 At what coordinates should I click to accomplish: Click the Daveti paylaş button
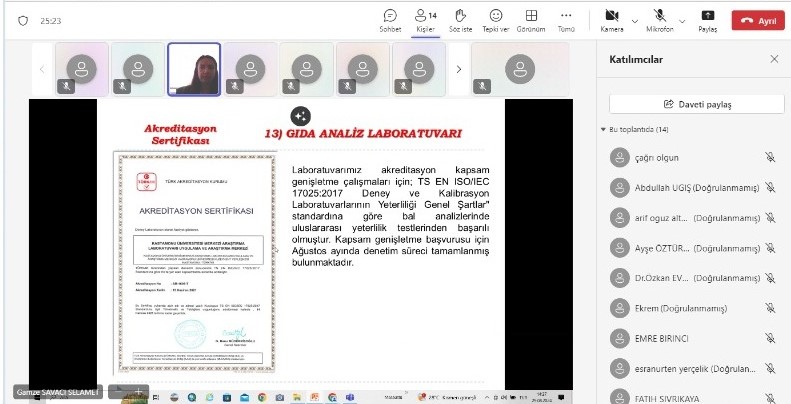tap(697, 104)
